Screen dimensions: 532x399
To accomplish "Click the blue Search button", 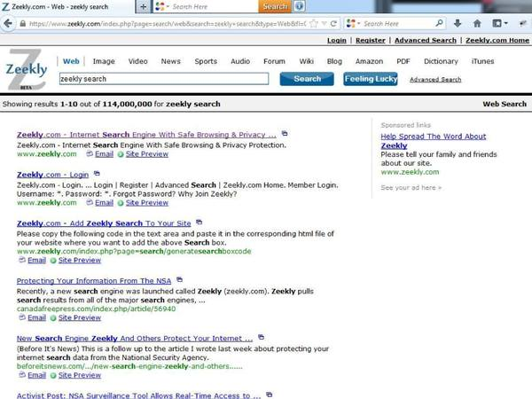I will 307,79.
